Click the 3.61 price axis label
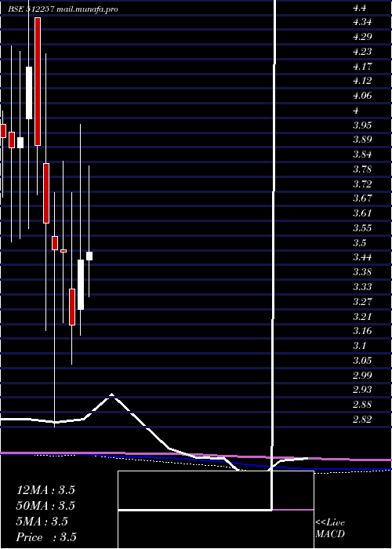 pyautogui.click(x=362, y=213)
